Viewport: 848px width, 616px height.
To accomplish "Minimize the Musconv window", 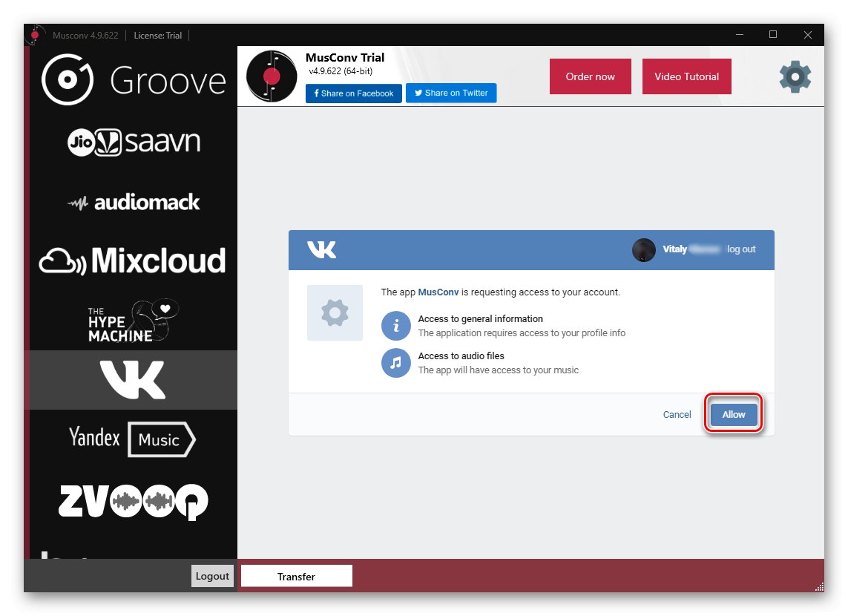I will [x=739, y=35].
